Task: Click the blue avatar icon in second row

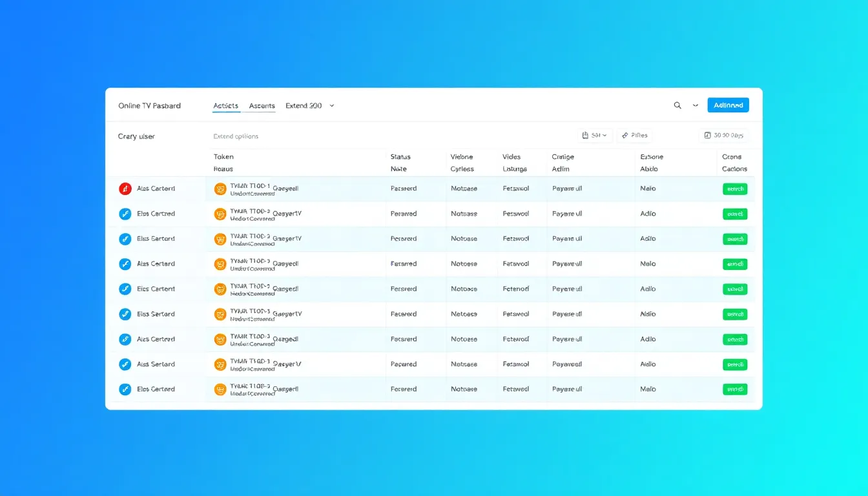Action: 125,214
